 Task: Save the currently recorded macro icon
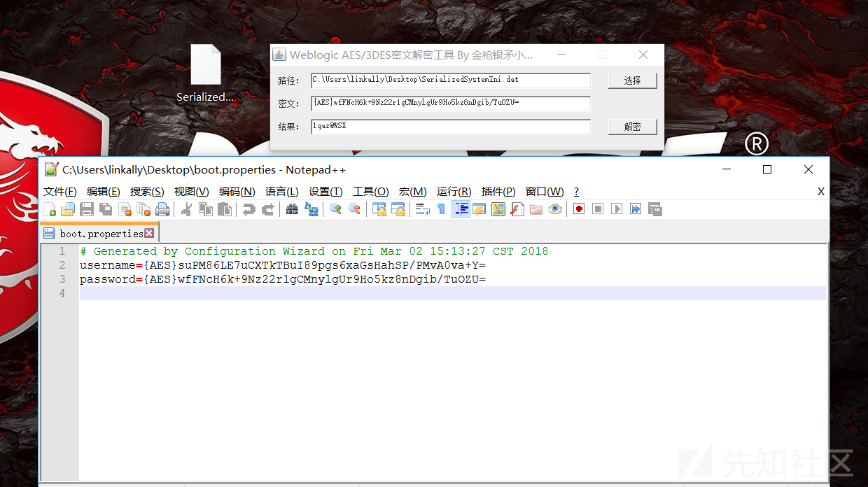tap(655, 209)
